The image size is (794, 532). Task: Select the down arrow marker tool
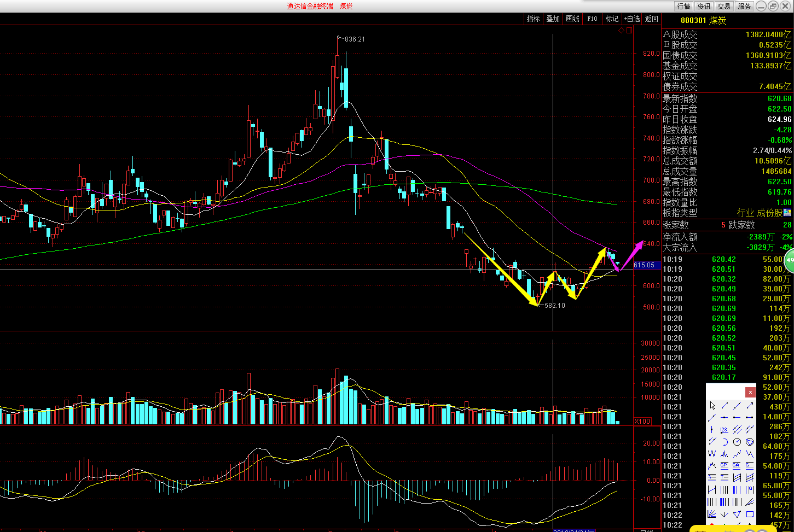(725, 514)
